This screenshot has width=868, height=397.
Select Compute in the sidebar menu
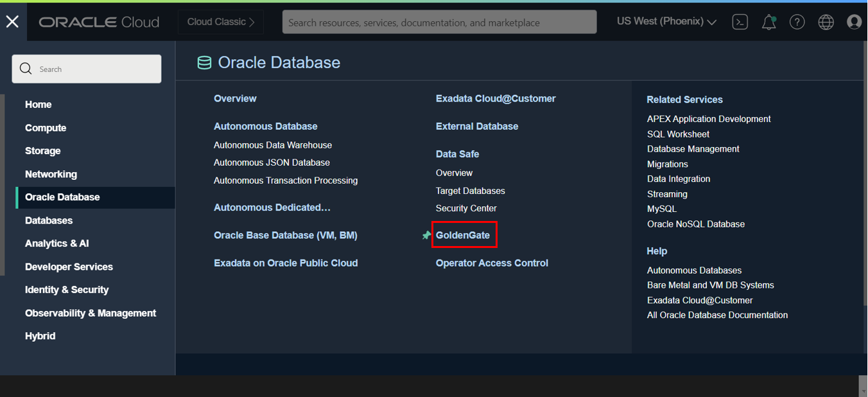click(46, 127)
